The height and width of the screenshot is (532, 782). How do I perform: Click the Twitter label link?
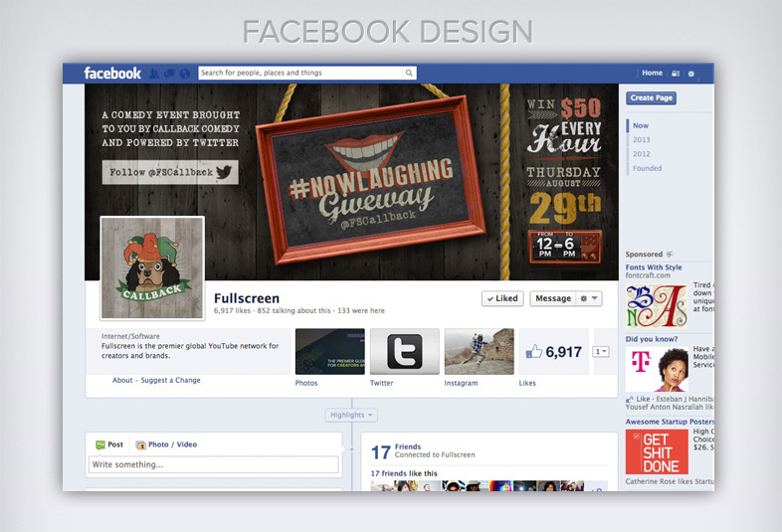pos(381,383)
